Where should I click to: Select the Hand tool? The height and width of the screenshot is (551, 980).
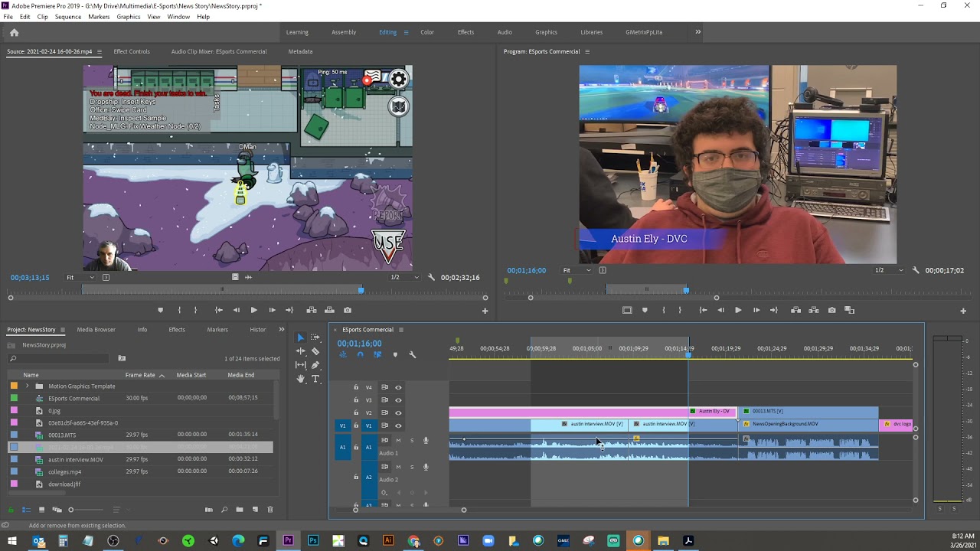300,379
